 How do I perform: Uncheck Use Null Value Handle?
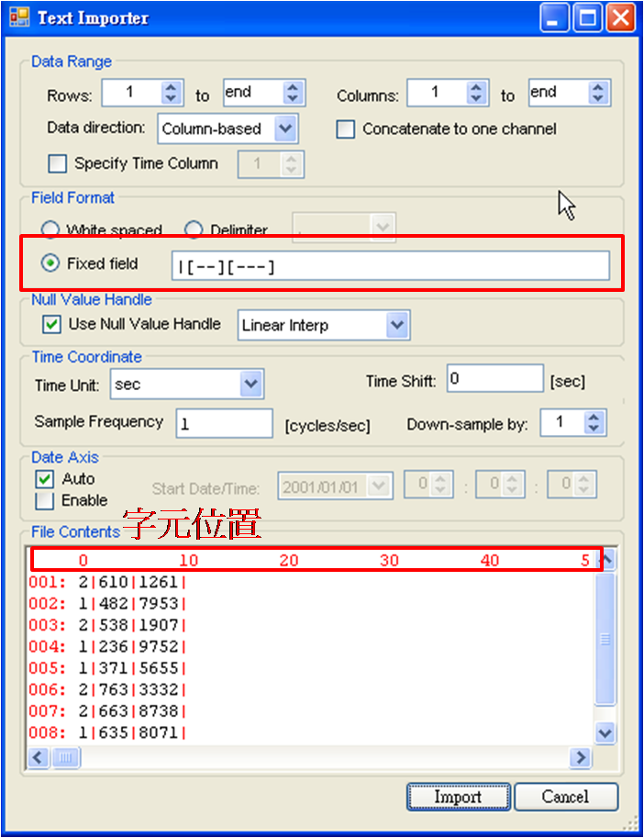click(52, 324)
